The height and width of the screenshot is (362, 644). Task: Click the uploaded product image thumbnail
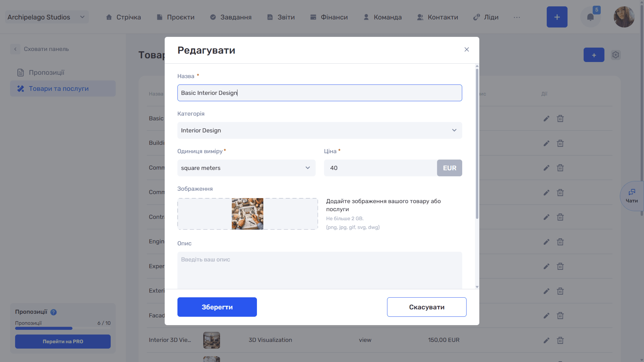pos(247,214)
